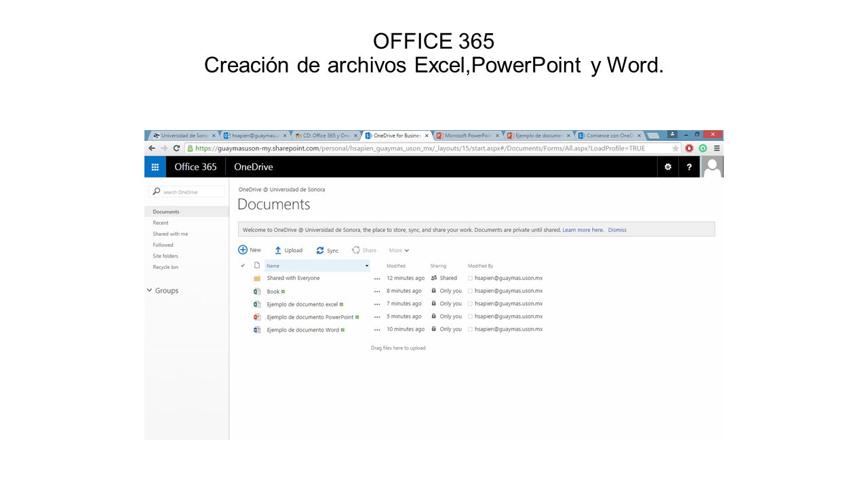Click the Chrome user profile button
This screenshot has width=868, height=488.
click(x=672, y=134)
